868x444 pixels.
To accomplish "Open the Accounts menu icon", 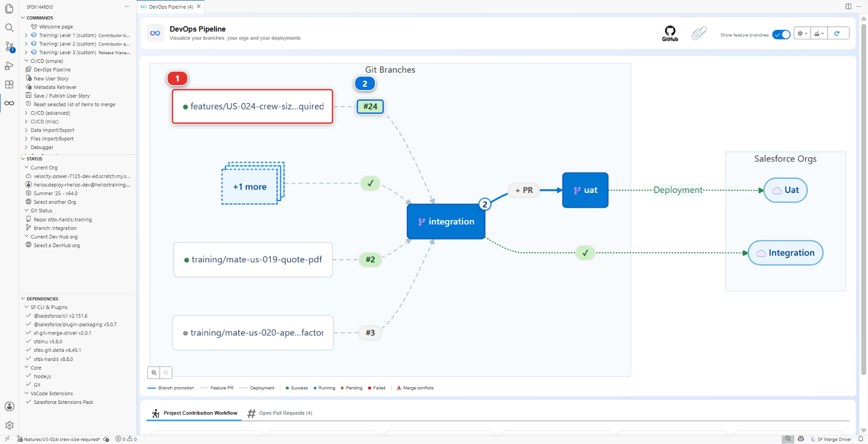I will pos(9,407).
